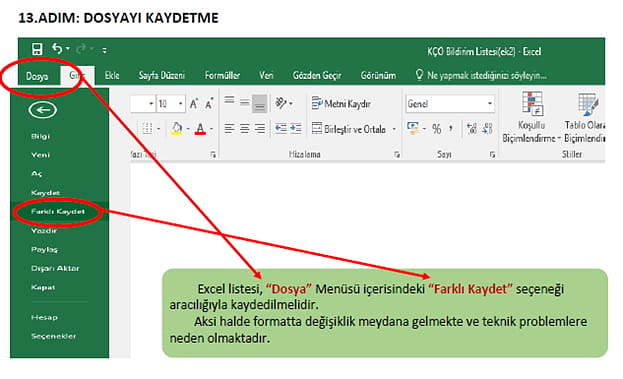
Task: Open Seçenekler in the Dosya menu
Action: tap(53, 336)
